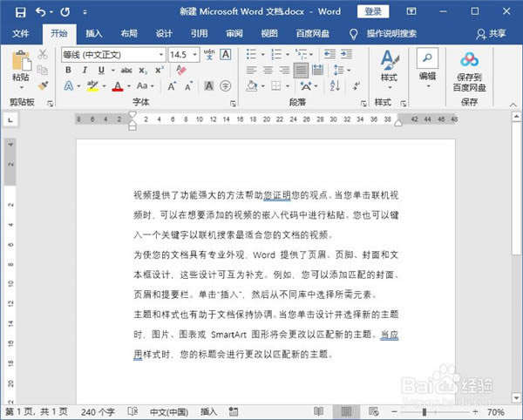This screenshot has width=523, height=420.
Task: Toggle bold formatting
Action: click(x=68, y=70)
